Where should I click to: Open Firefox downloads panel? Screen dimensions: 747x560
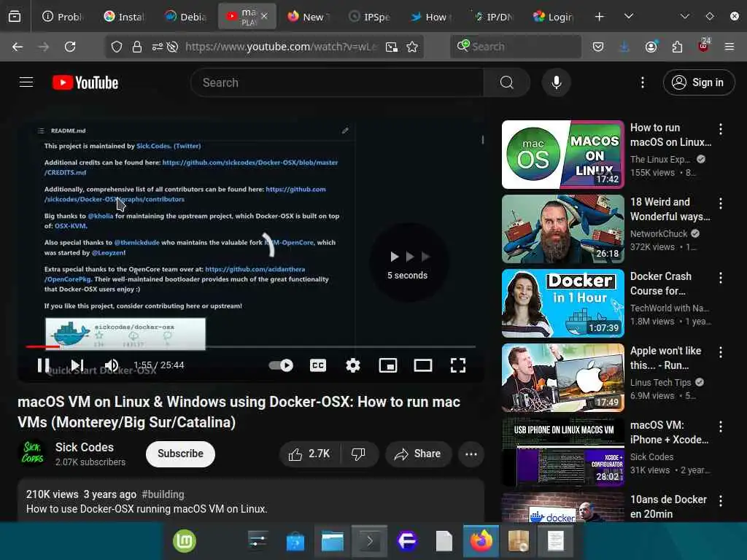click(x=624, y=47)
